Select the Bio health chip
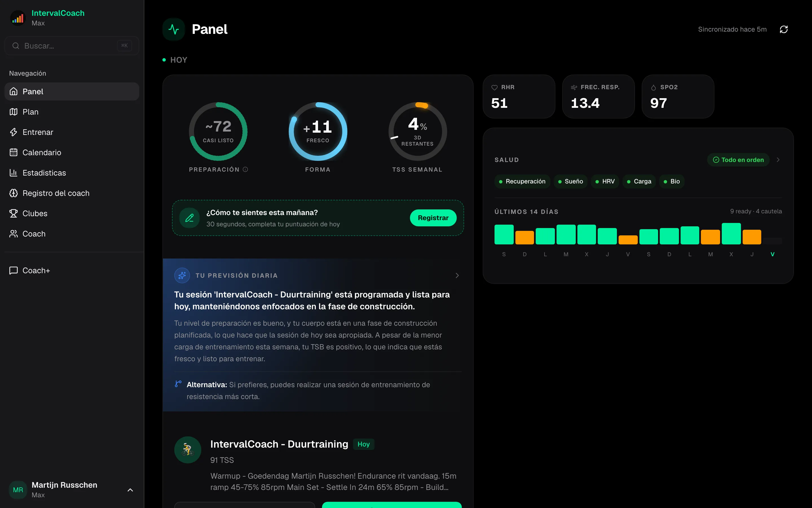 point(672,181)
